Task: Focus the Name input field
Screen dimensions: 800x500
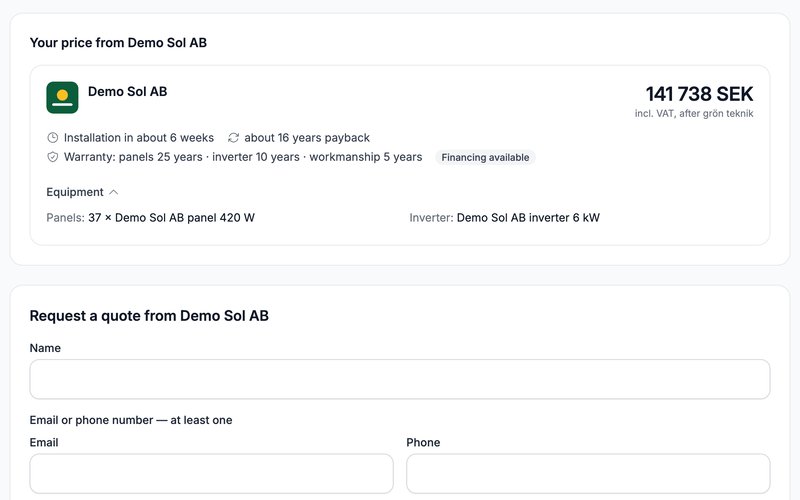Action: [400, 379]
